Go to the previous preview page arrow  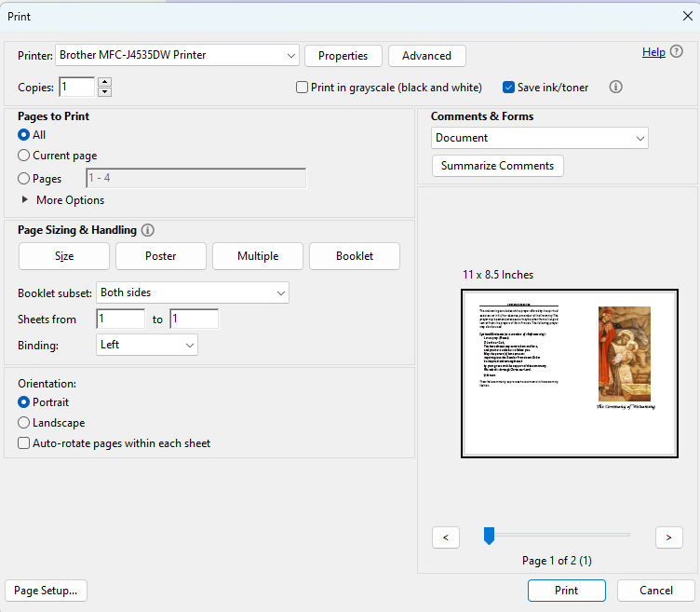pos(446,537)
